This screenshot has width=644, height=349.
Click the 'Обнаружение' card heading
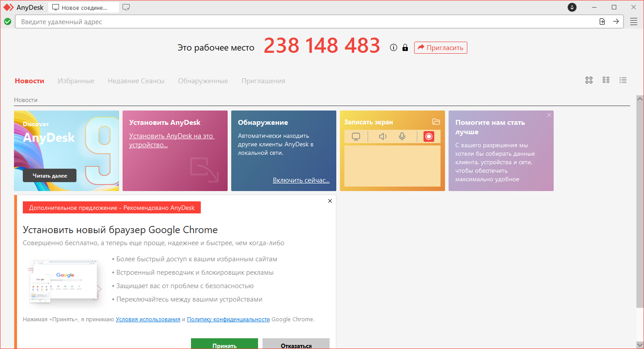(263, 122)
